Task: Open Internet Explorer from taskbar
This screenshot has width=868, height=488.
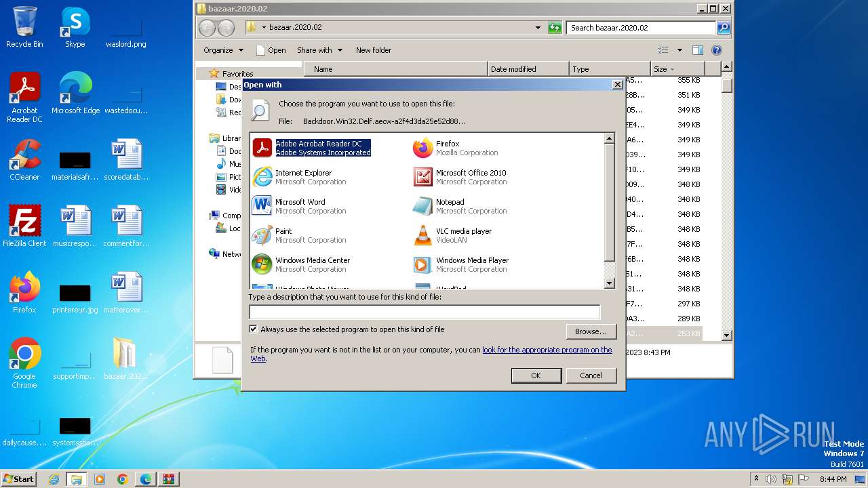Action: point(54,479)
